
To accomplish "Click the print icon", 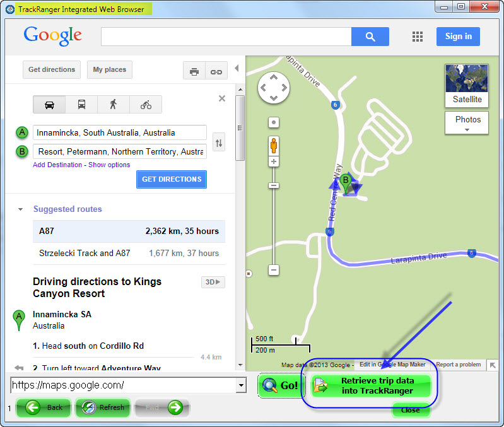I will coord(194,71).
